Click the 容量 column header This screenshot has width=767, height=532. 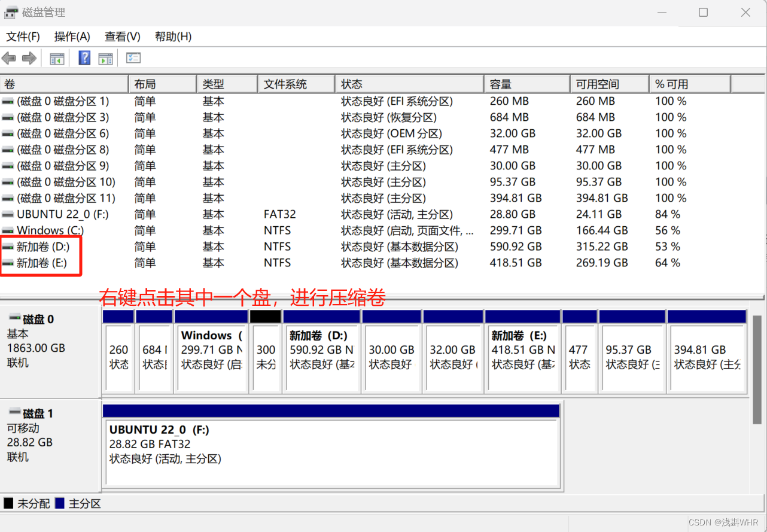pyautogui.click(x=526, y=83)
